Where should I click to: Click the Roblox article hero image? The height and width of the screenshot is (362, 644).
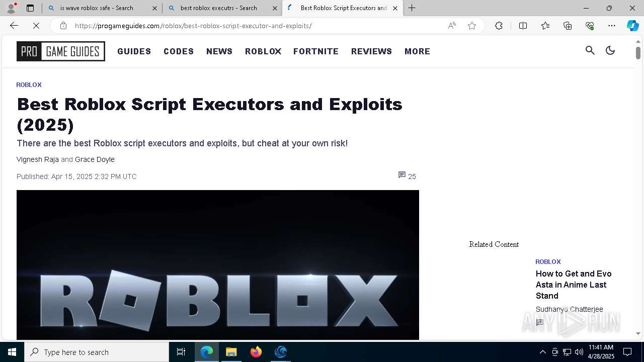[218, 265]
